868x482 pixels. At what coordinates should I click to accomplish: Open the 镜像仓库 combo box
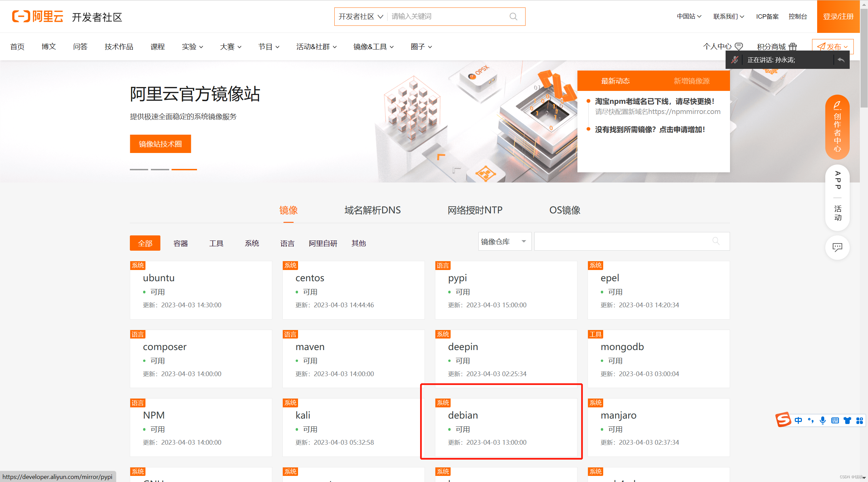coord(505,241)
